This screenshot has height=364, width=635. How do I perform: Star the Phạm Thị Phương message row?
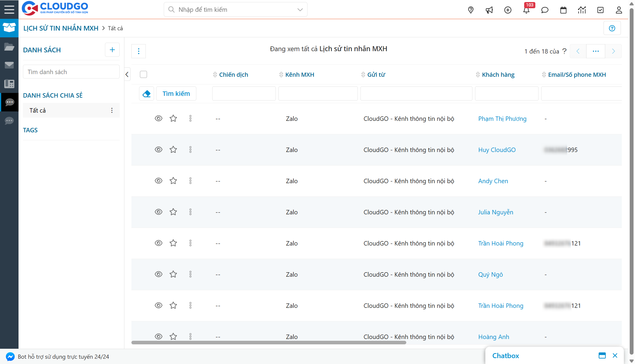click(x=173, y=118)
